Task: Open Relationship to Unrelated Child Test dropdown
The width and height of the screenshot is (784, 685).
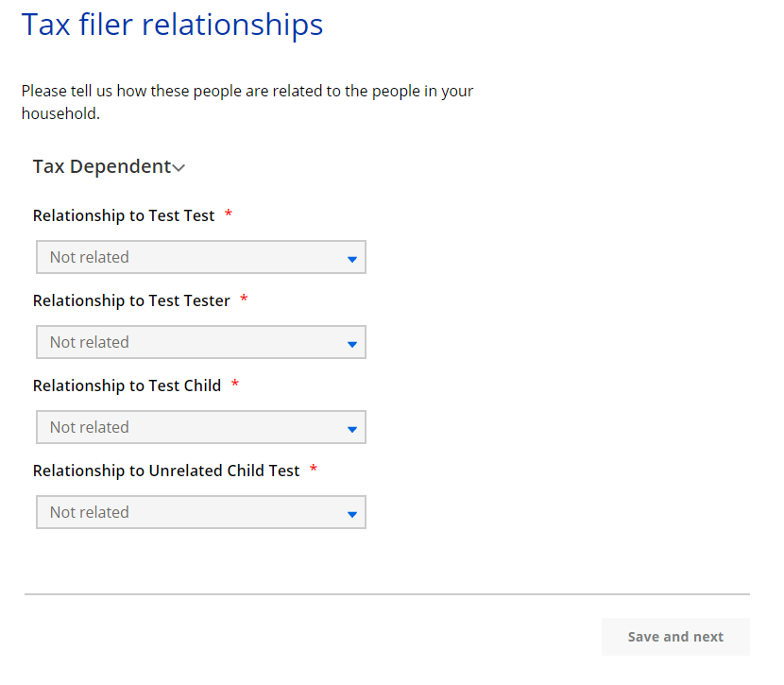Action: (x=200, y=512)
